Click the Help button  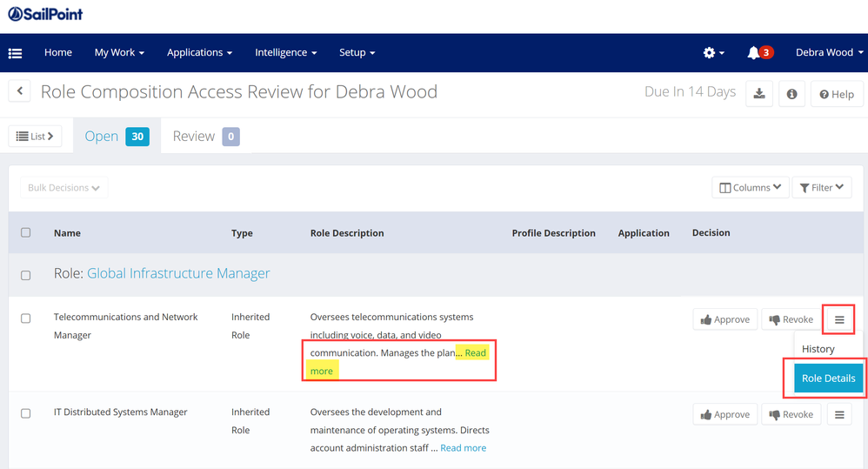tap(837, 94)
